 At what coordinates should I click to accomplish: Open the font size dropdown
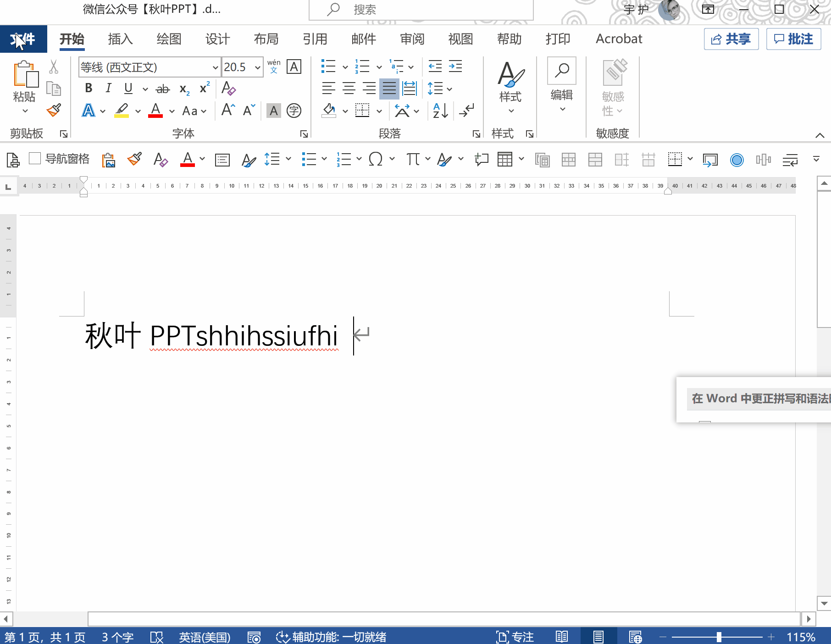257,67
